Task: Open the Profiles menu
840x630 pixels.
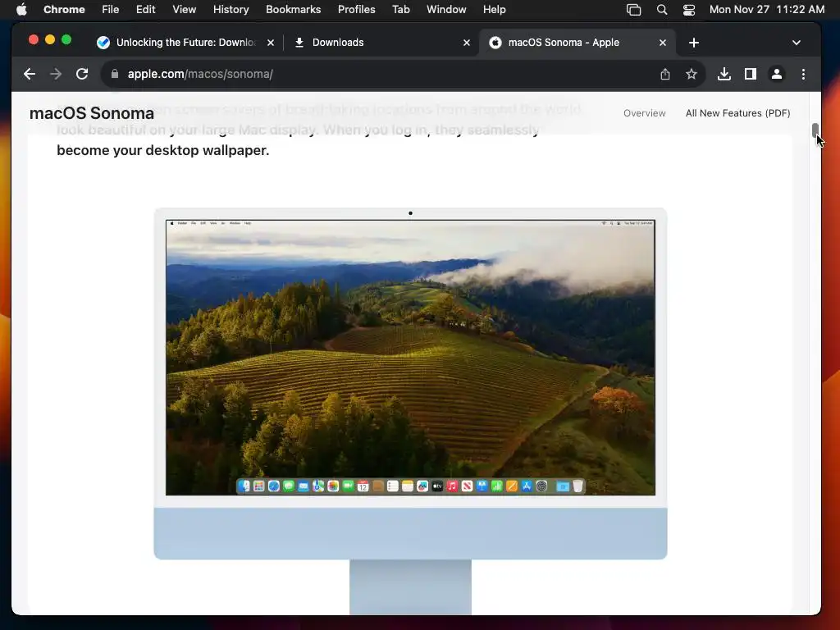Action: click(356, 9)
